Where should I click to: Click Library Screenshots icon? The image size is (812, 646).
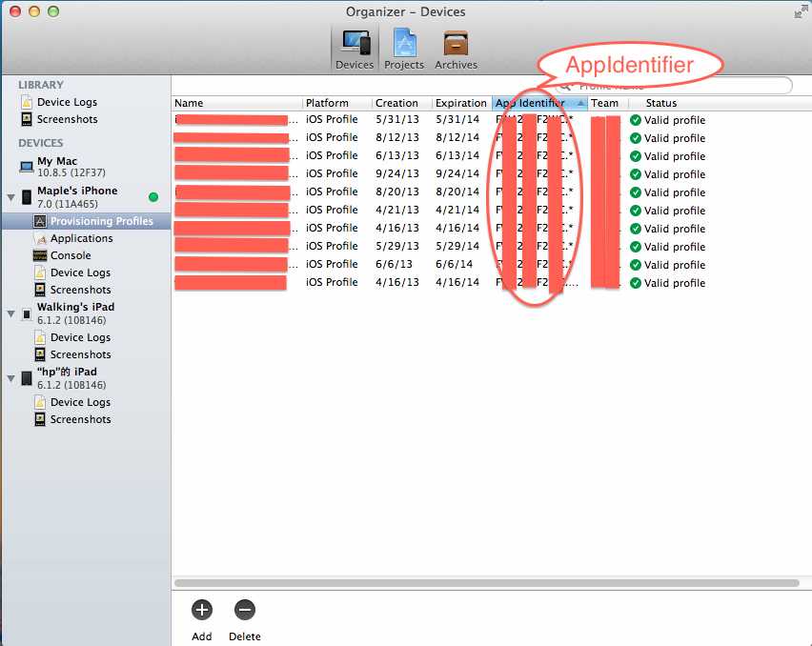click(27, 119)
